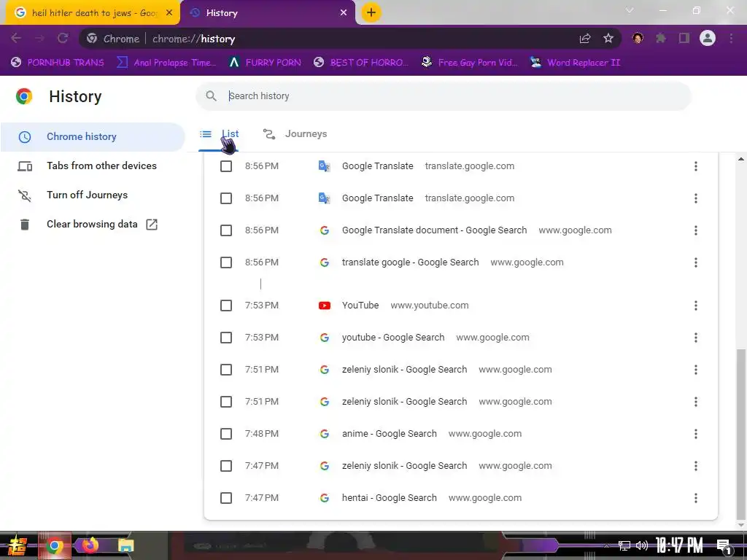747x560 pixels.
Task: Open more actions for youtube - Google Search
Action: coord(695,338)
